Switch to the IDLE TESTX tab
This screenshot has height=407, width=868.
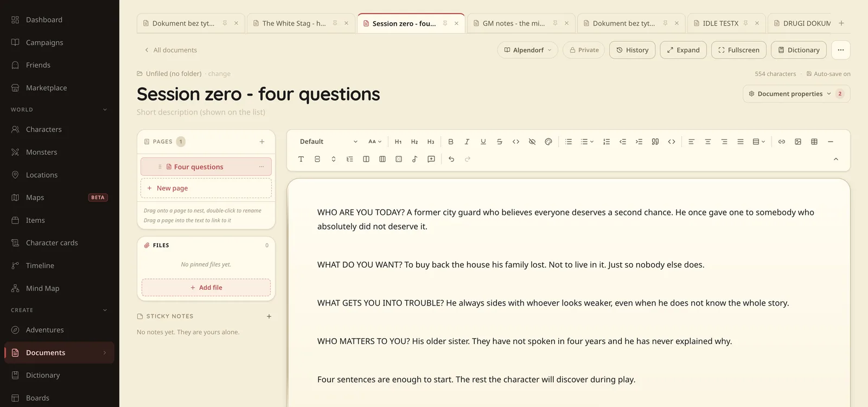point(720,23)
